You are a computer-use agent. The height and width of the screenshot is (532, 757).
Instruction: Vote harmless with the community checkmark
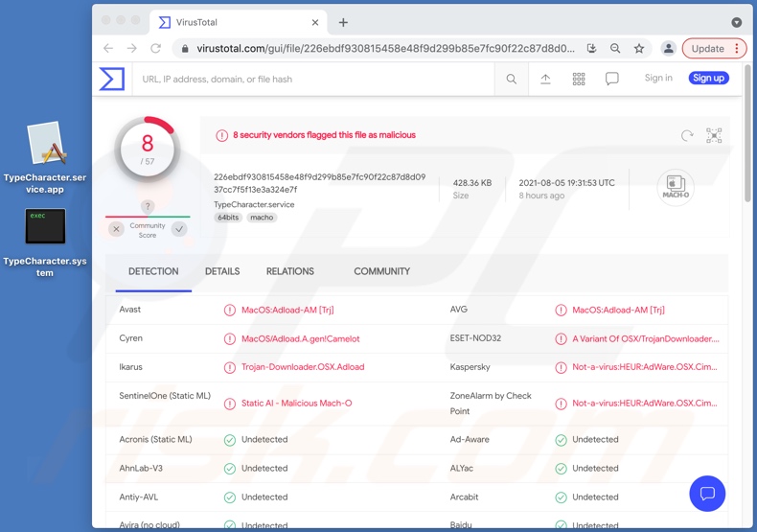179,229
